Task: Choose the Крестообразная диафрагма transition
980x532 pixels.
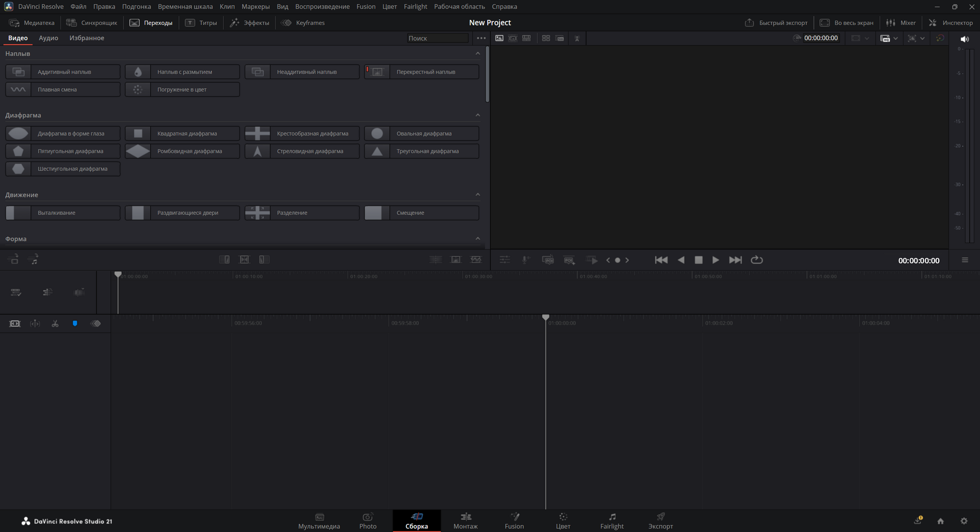Action: [x=302, y=133]
